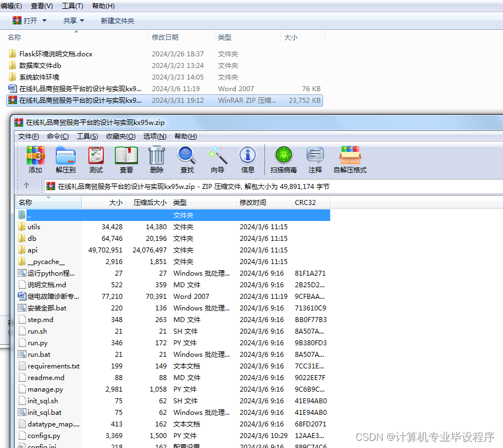Open the 自解压格式 (SFX) icon
The height and width of the screenshot is (448, 503).
pos(350,157)
